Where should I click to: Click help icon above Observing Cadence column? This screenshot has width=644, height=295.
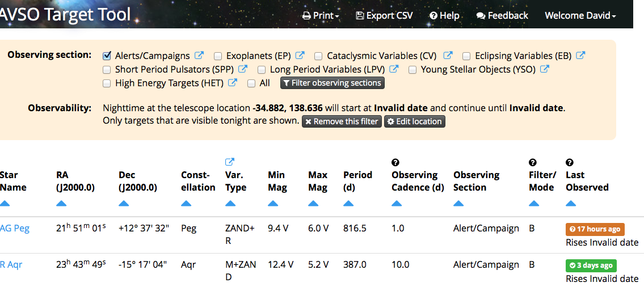[x=396, y=163]
